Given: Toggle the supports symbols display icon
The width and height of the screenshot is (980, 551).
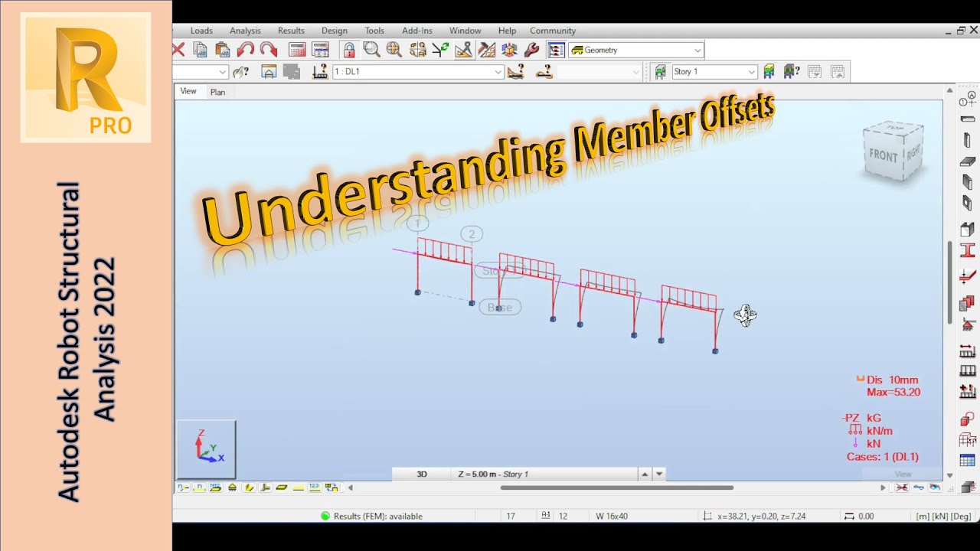Looking at the screenshot, I should (233, 487).
